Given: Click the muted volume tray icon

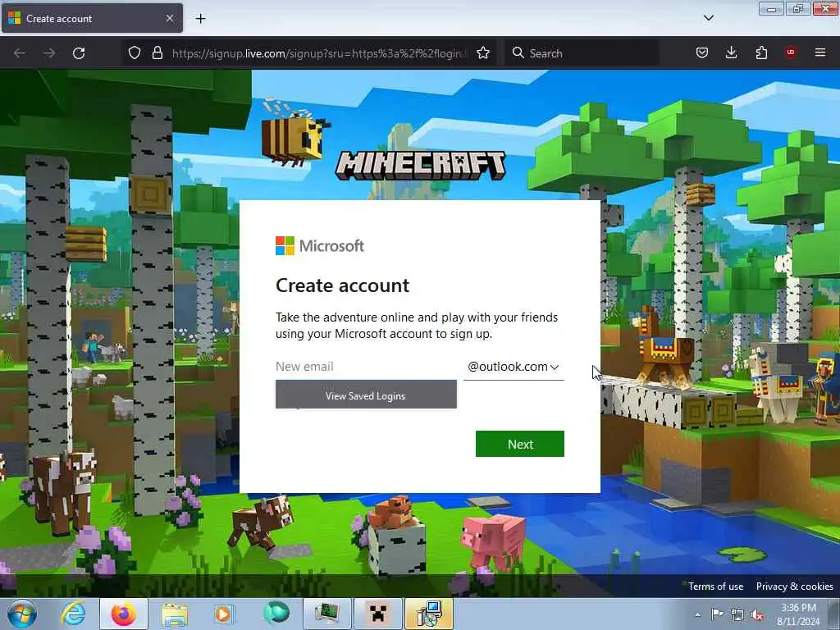Looking at the screenshot, I should [x=757, y=614].
